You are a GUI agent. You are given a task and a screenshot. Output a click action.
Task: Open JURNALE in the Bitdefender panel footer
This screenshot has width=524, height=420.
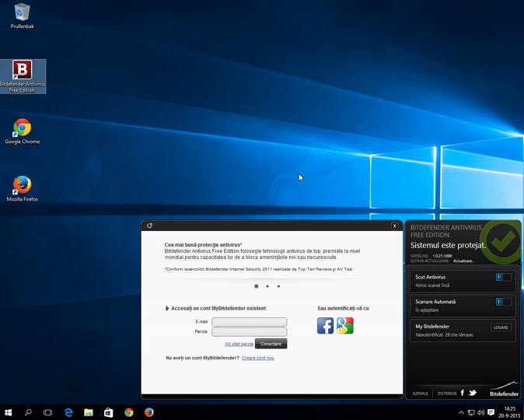420,394
